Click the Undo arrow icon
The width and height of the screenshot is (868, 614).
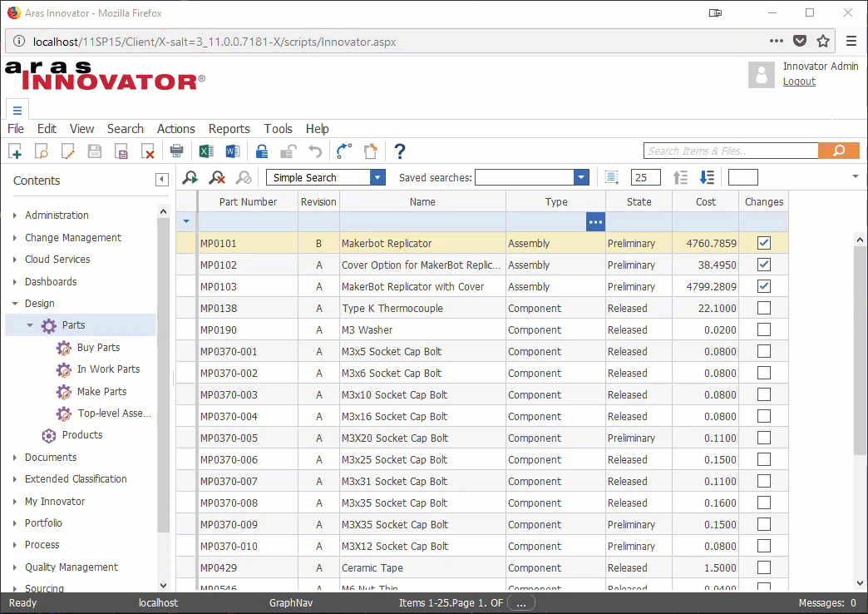click(315, 151)
